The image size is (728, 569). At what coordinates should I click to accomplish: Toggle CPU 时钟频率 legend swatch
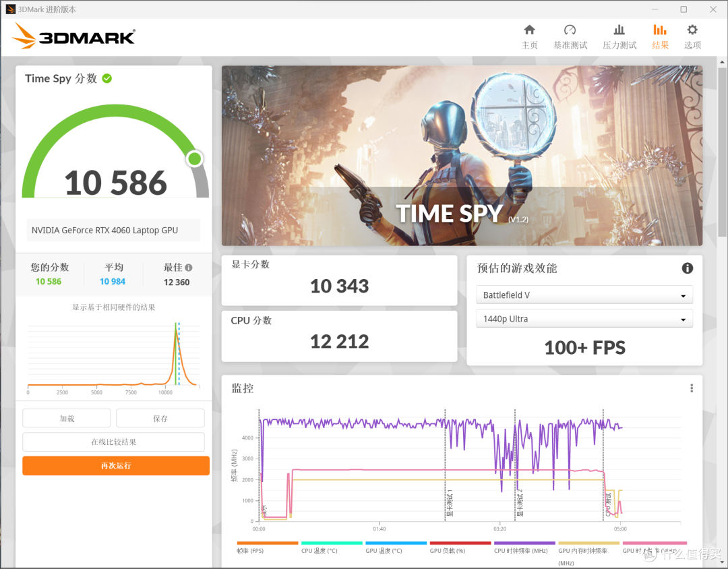[x=524, y=543]
